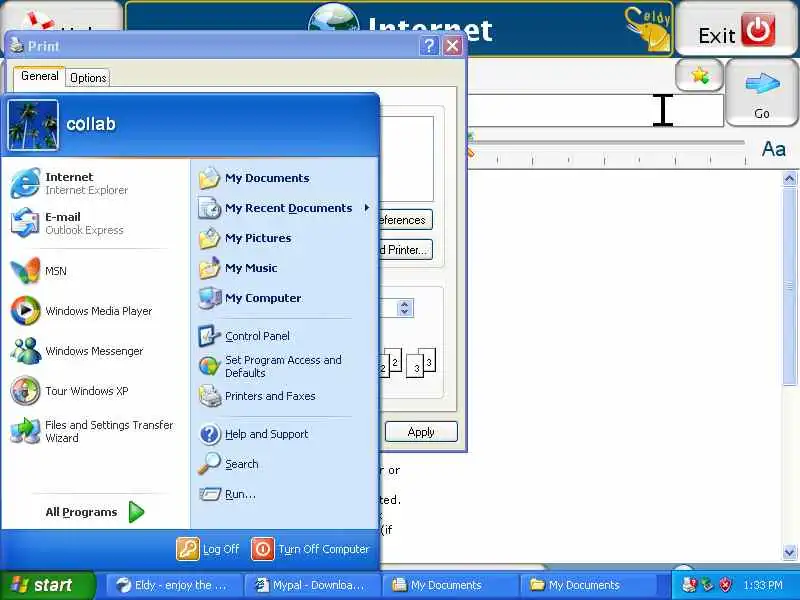The width and height of the screenshot is (800, 600).
Task: Click the page scrollbar down arrow
Action: [789, 552]
